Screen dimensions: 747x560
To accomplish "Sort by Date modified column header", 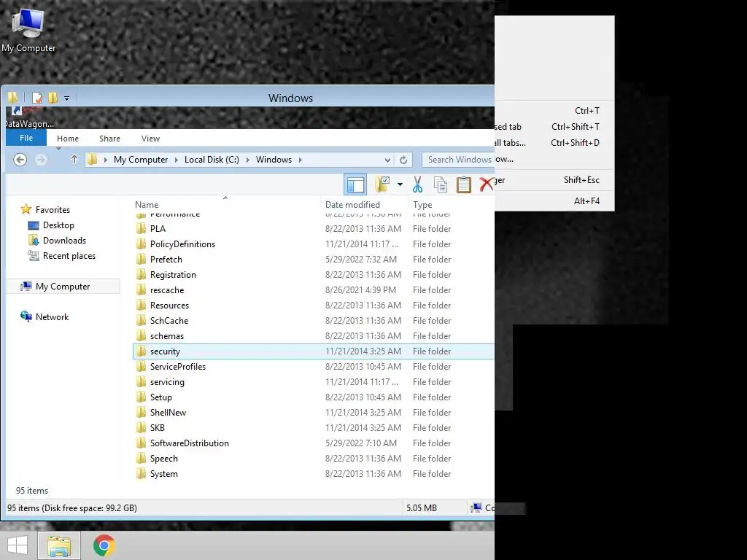I will click(x=352, y=205).
